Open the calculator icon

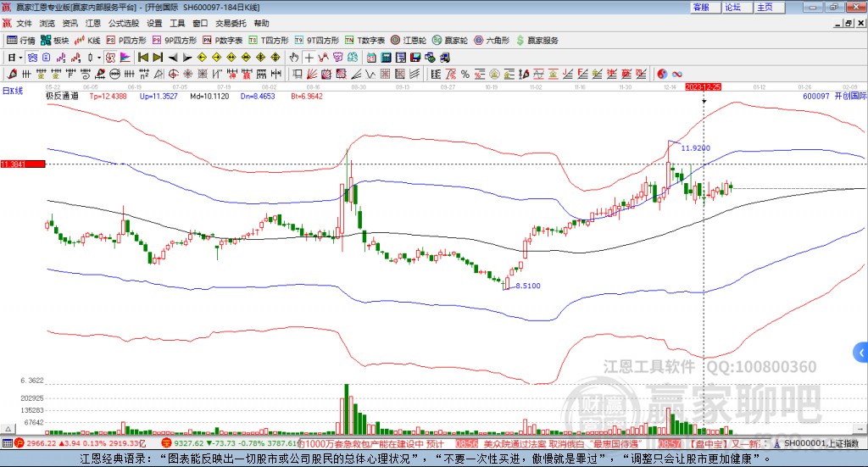coord(386,58)
